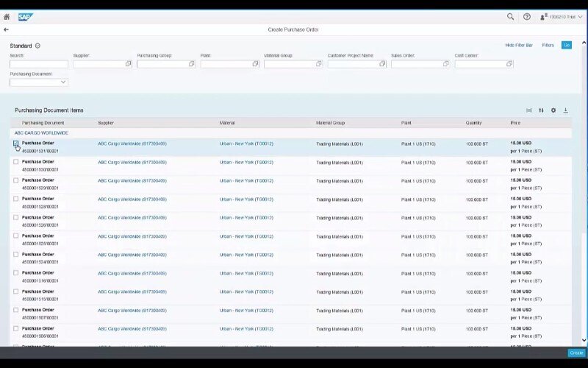Tick checkbox for purchase order 4500001529

(x=15, y=180)
